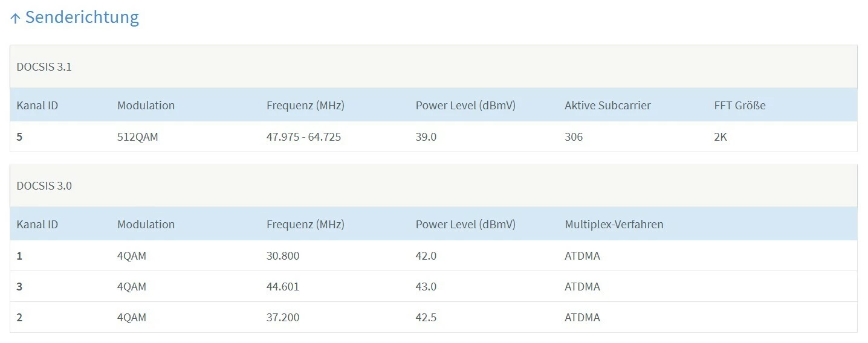The width and height of the screenshot is (868, 343).
Task: Click the 42.5 power level value
Action: [426, 318]
